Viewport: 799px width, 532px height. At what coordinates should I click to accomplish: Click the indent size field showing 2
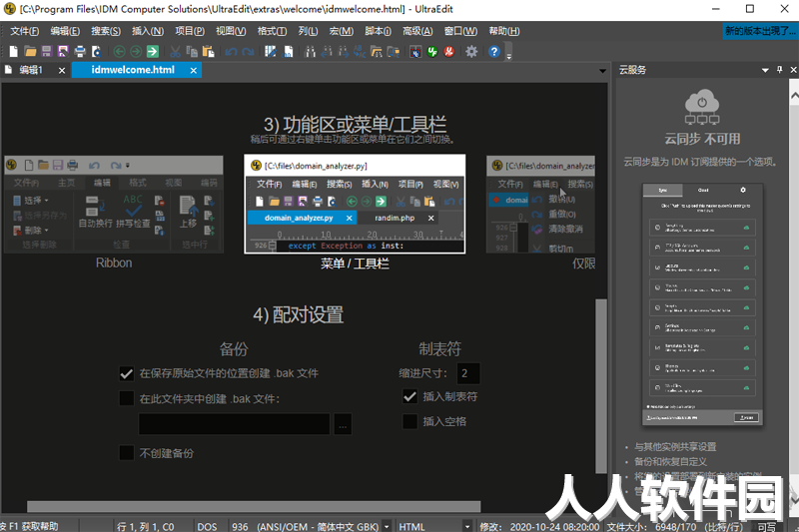pyautogui.click(x=468, y=373)
